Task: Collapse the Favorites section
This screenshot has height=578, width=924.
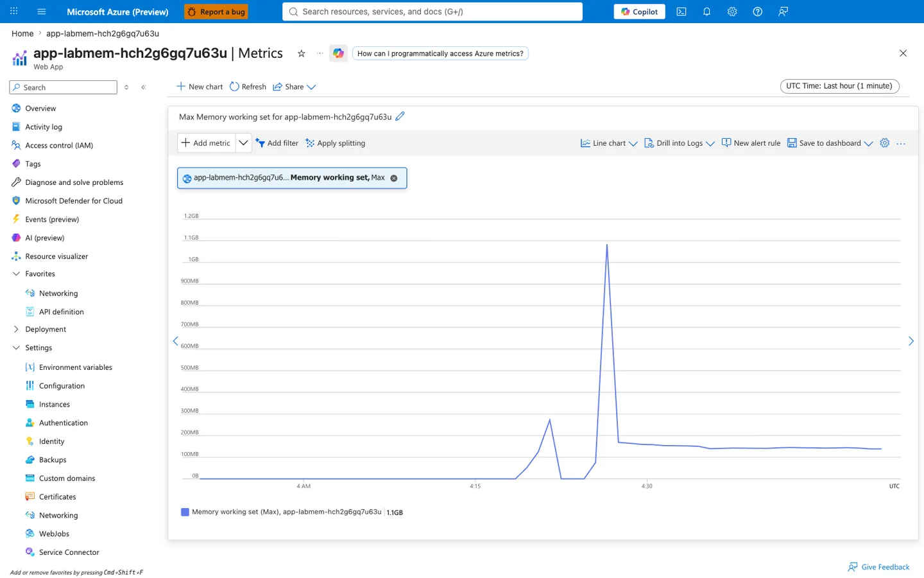Action: [16, 274]
